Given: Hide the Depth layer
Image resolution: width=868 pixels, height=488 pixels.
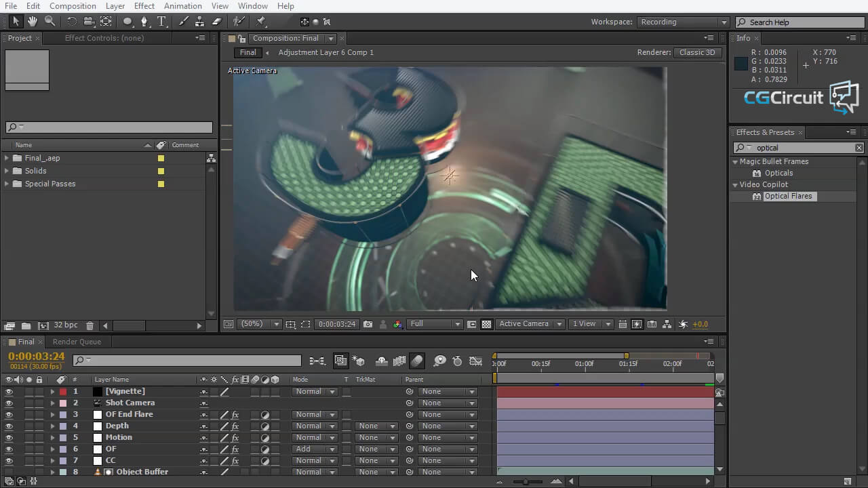Looking at the screenshot, I should [x=8, y=426].
